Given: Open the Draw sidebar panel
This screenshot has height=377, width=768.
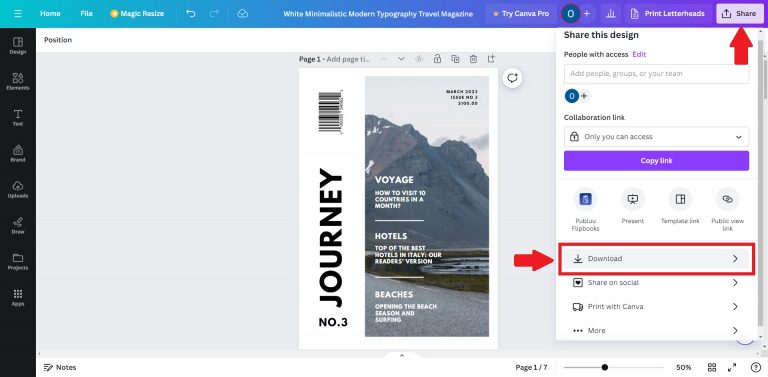Looking at the screenshot, I should (x=18, y=225).
